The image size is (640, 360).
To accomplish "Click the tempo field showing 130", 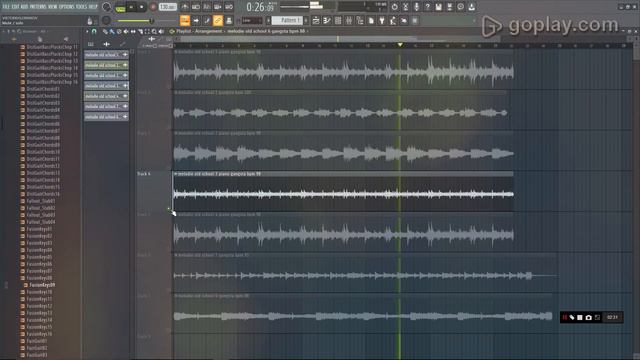I will pyautogui.click(x=167, y=7).
